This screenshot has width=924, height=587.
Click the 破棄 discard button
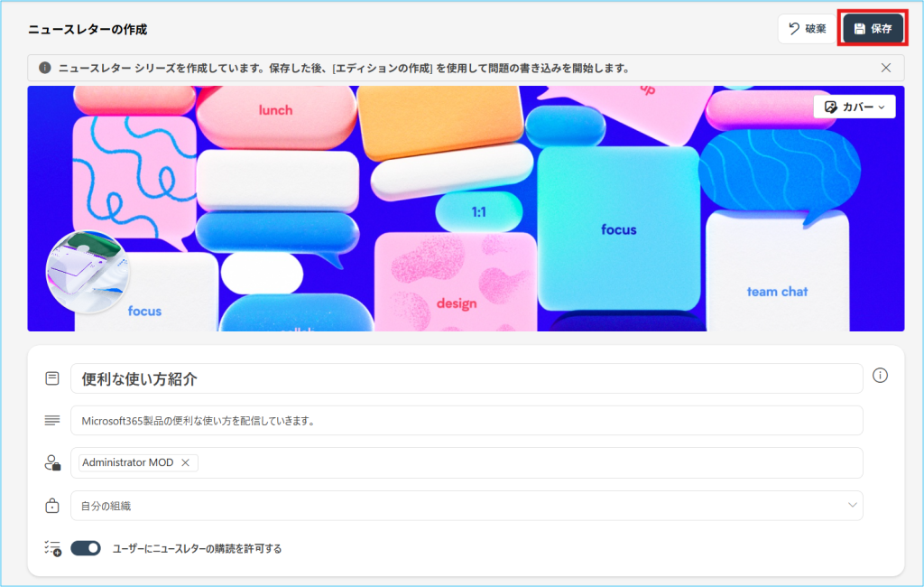806,29
